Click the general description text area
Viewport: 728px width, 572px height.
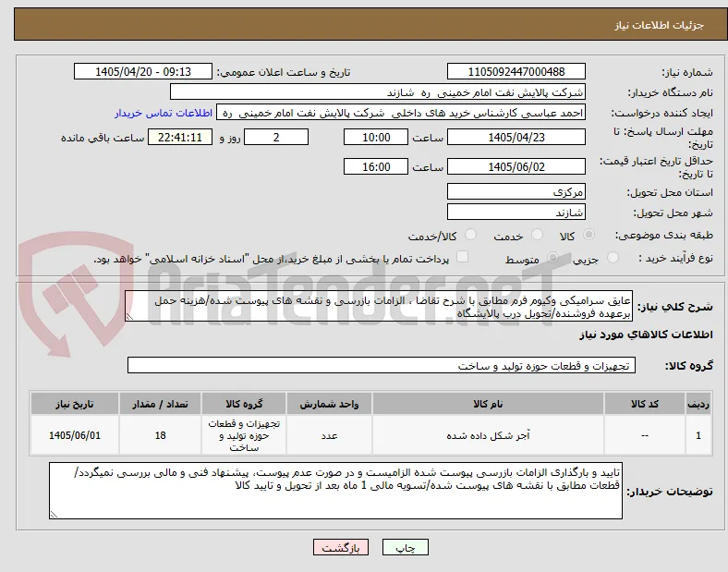pyautogui.click(x=379, y=307)
